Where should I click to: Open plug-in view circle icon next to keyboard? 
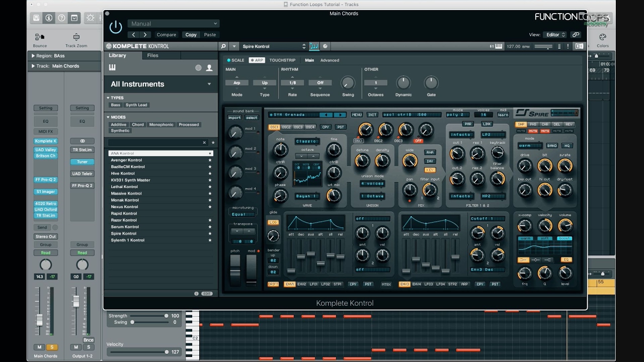click(325, 46)
